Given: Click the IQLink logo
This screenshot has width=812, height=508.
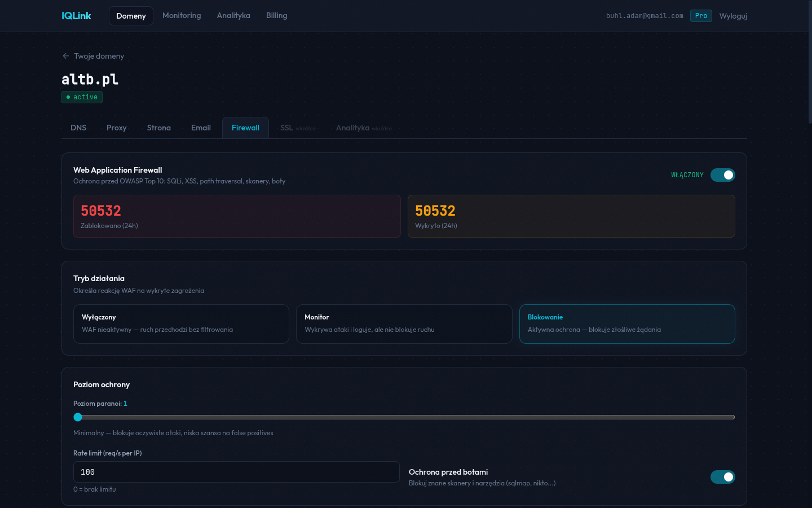Looking at the screenshot, I should click(76, 16).
